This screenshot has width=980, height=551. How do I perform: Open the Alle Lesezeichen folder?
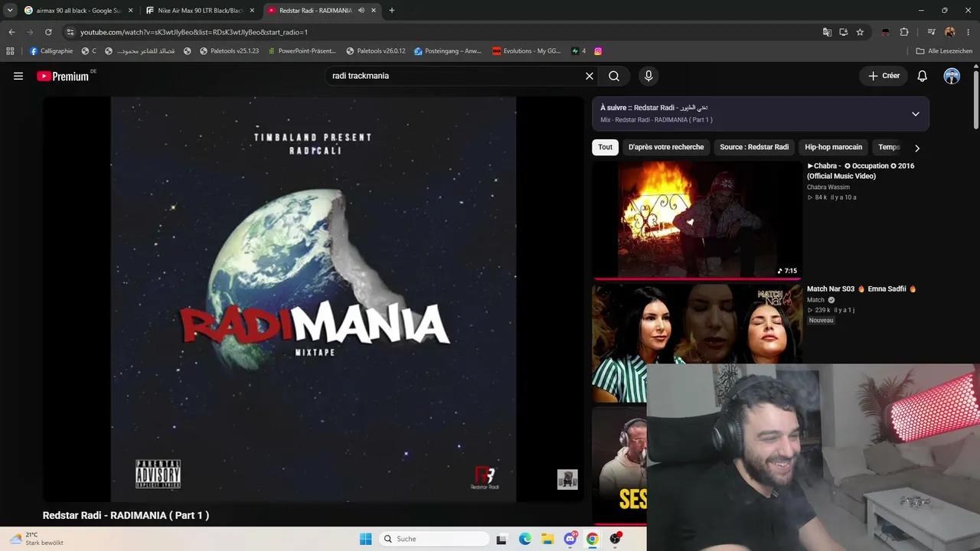click(x=944, y=51)
